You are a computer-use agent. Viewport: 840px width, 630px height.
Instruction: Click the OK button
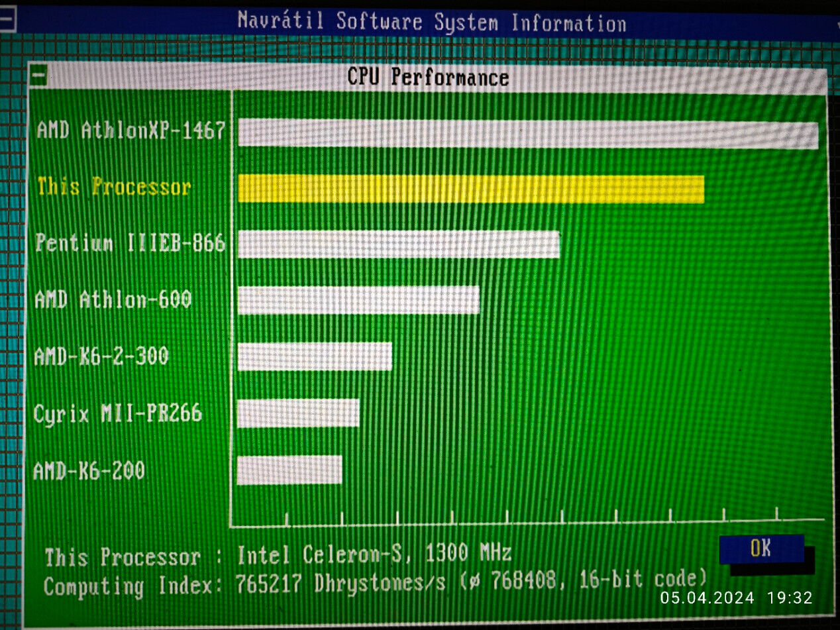[761, 549]
